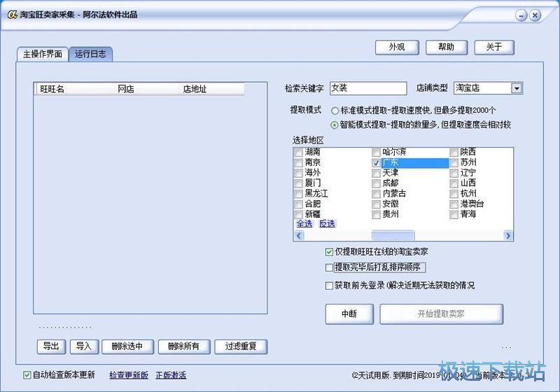The width and height of the screenshot is (560, 392).
Task: Click region list scroll right arrow
Action: (508, 236)
